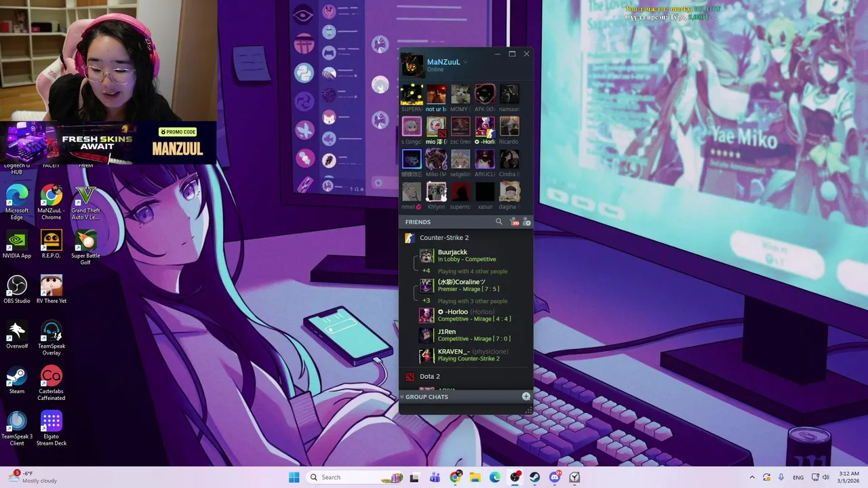The image size is (868, 488).
Task: Open Chrome from the taskbar
Action: click(x=455, y=477)
